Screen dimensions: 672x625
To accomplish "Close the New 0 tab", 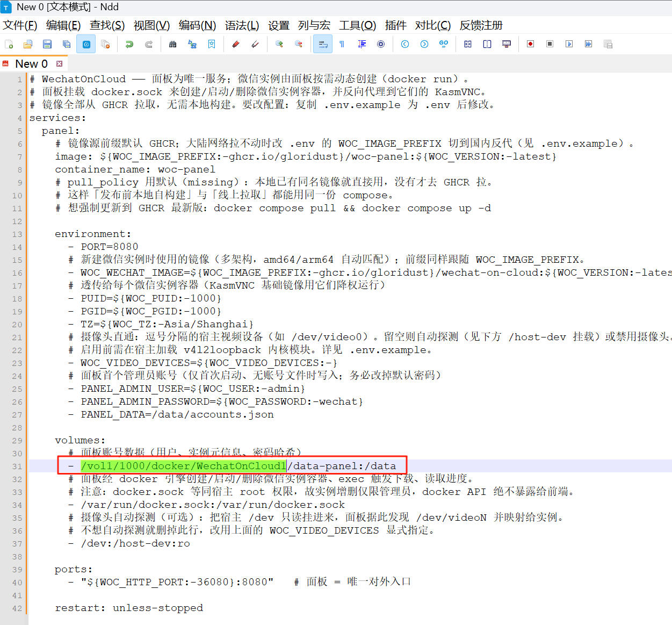I will [59, 63].
